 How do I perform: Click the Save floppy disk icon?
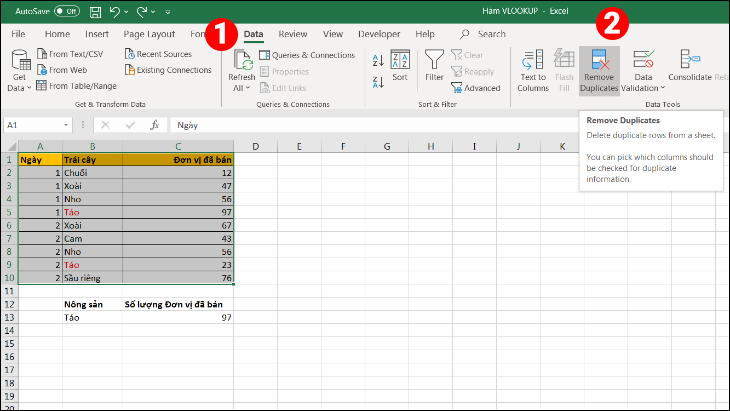click(x=95, y=12)
